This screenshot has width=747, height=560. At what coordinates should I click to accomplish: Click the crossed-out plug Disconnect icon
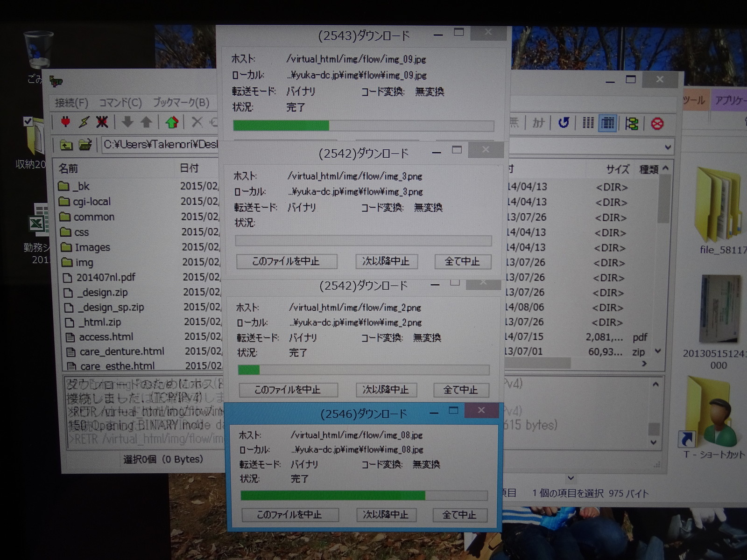[x=102, y=122]
